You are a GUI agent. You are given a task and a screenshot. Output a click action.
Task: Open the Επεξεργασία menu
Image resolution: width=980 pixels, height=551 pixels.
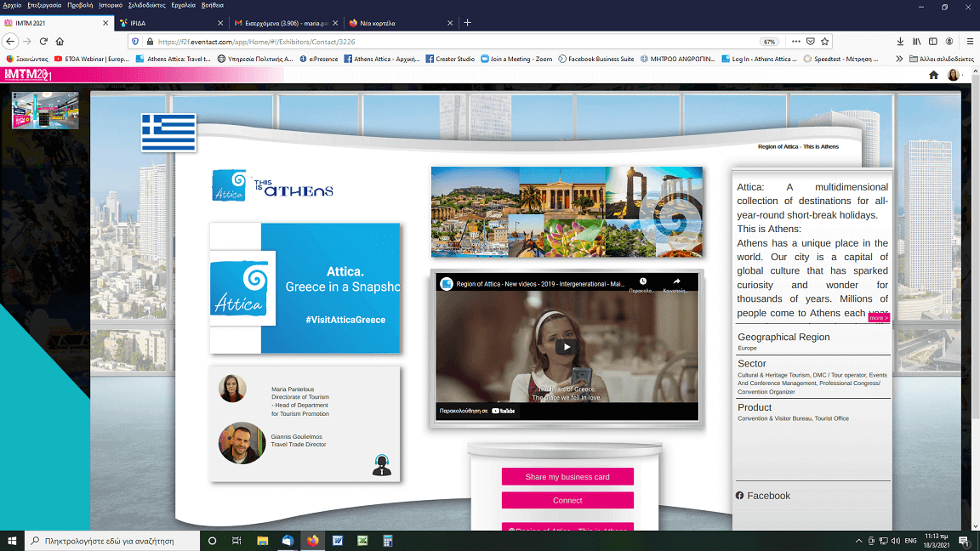44,5
